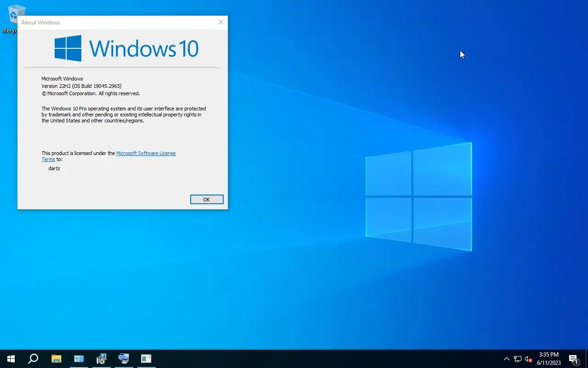The image size is (588, 368).
Task: Select the About Windows taskbar icon
Action: (x=146, y=359)
